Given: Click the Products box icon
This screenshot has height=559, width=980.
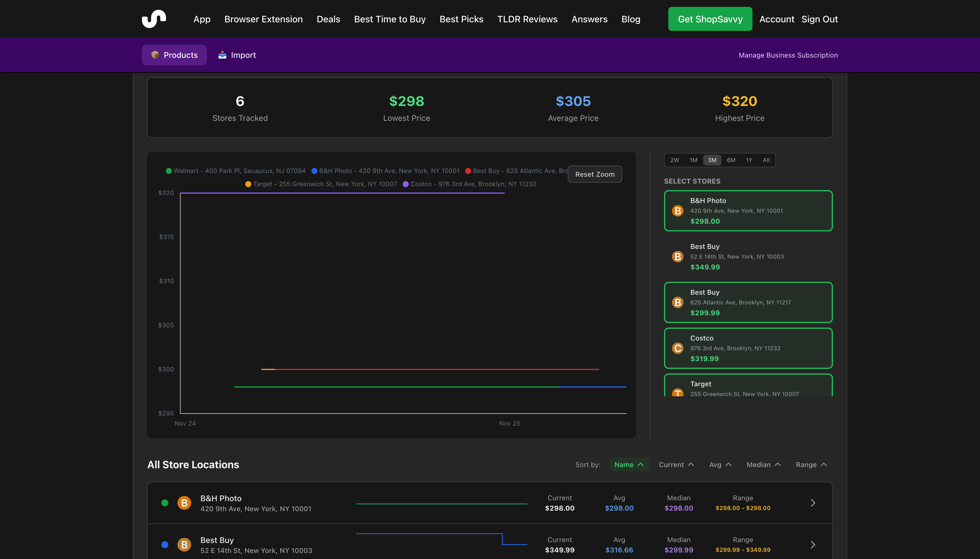Looking at the screenshot, I should pyautogui.click(x=155, y=54).
